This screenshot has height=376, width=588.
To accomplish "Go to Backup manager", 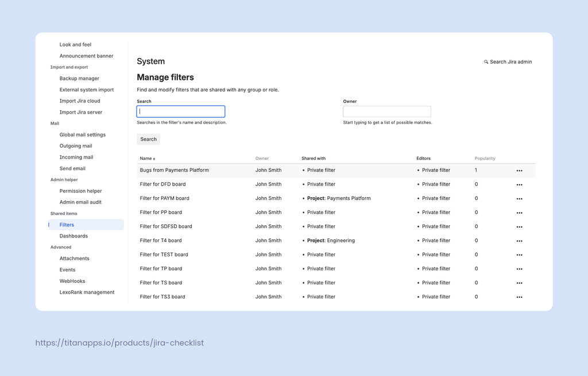I will pos(79,79).
